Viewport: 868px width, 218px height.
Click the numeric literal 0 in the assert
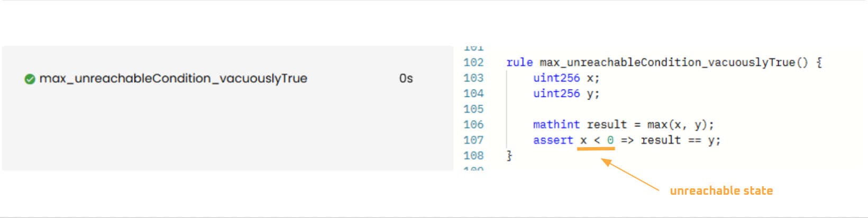click(x=610, y=140)
